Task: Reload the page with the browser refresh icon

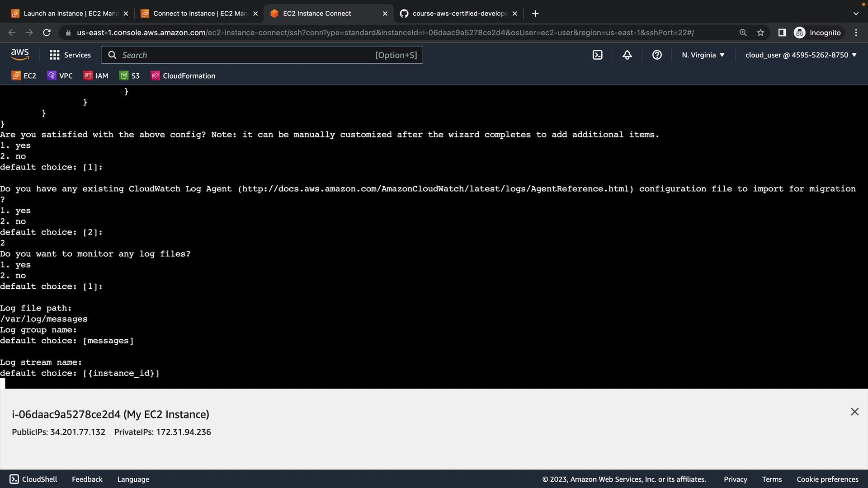Action: coord(47,33)
